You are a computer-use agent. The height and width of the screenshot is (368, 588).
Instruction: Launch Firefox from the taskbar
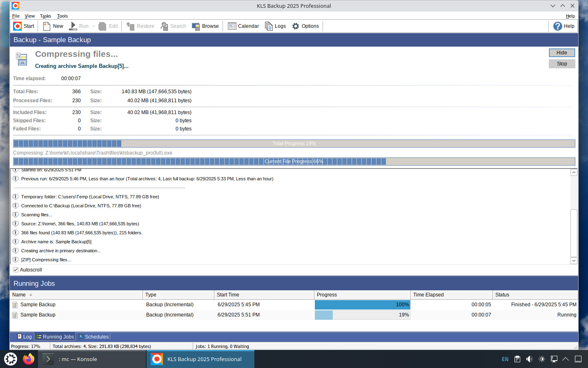click(29, 359)
